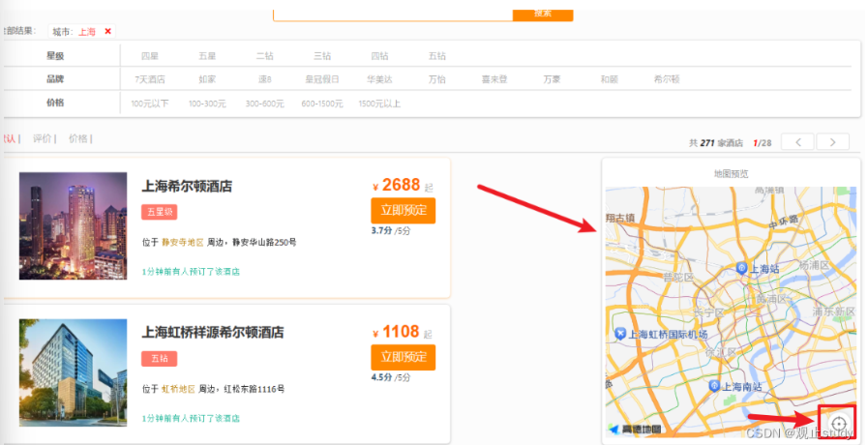Open the 高德地图 logo on the map

(x=635, y=429)
